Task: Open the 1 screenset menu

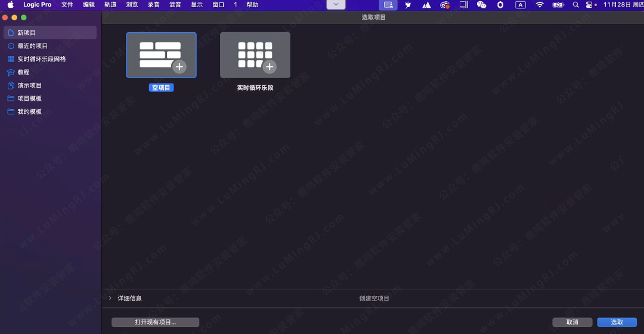Action: [x=236, y=5]
